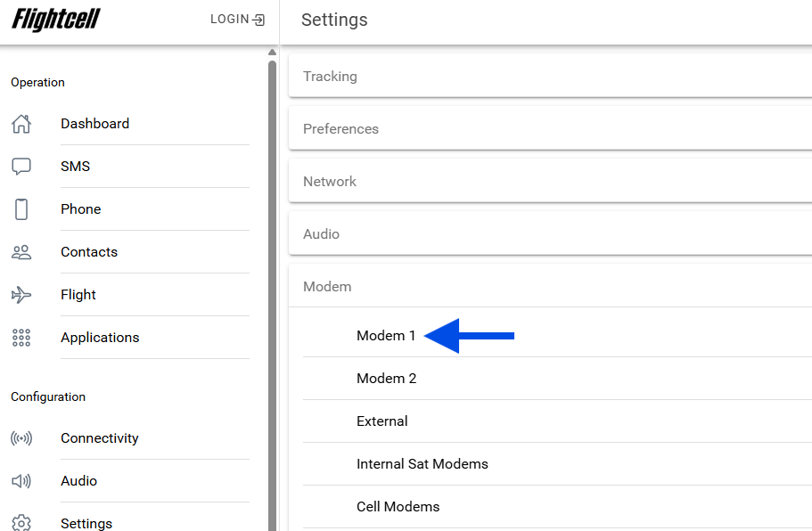Image resolution: width=812 pixels, height=531 pixels.
Task: Expand the Tracking settings section
Action: (x=549, y=77)
